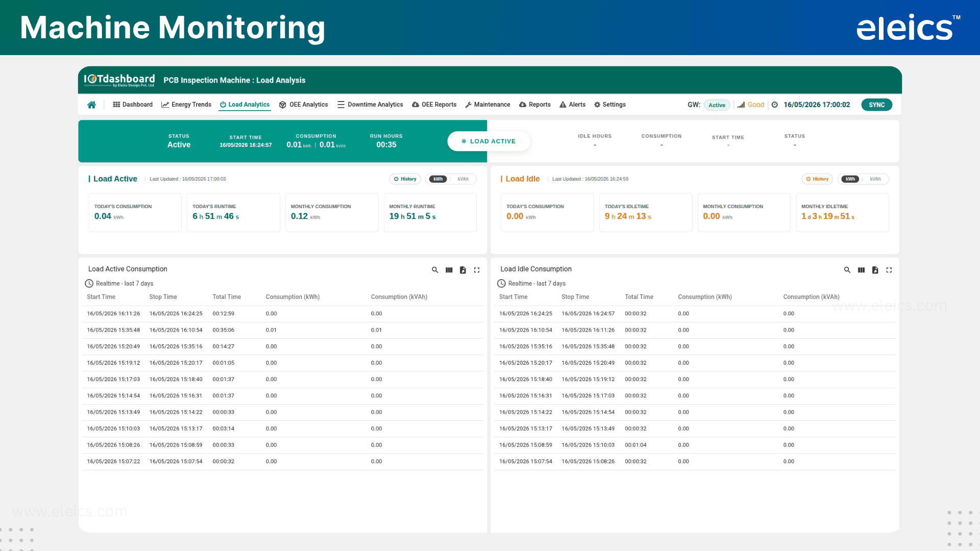The width and height of the screenshot is (980, 551).
Task: View Alerts page
Action: tap(573, 105)
